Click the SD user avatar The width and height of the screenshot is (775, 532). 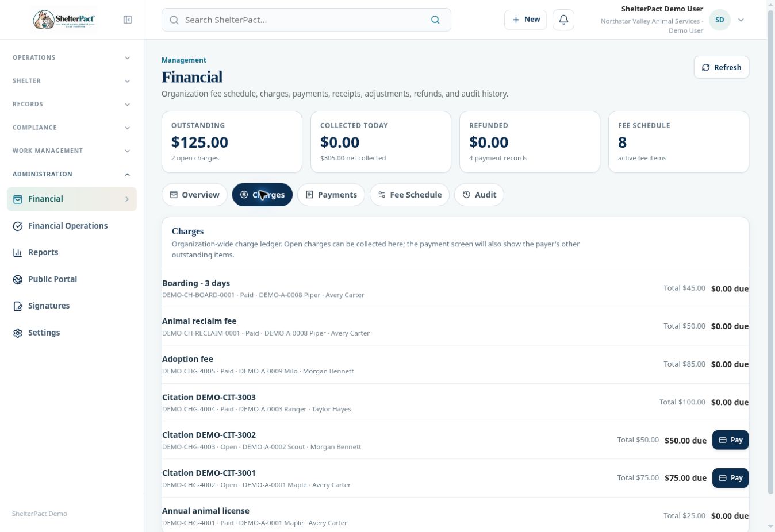[x=720, y=20]
